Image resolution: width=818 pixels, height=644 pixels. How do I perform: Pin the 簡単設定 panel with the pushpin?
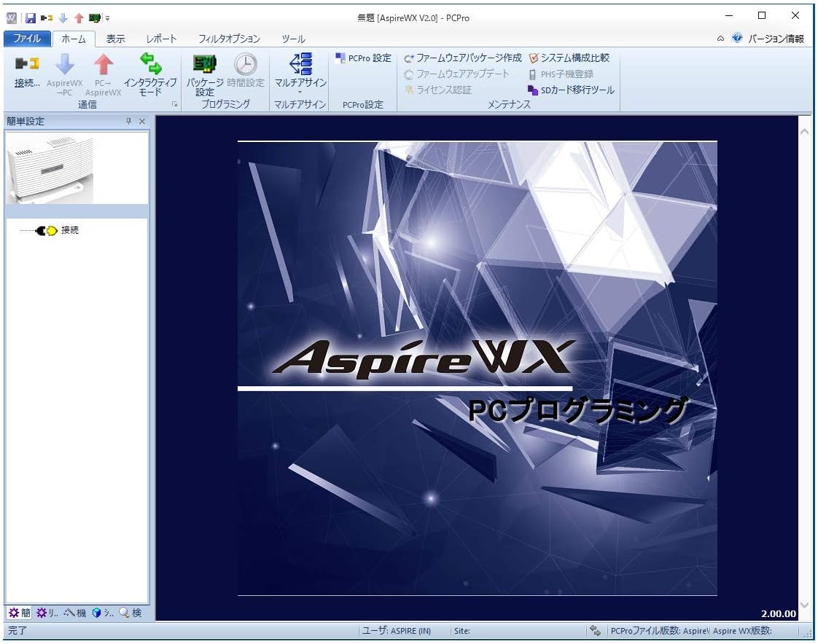click(x=128, y=121)
